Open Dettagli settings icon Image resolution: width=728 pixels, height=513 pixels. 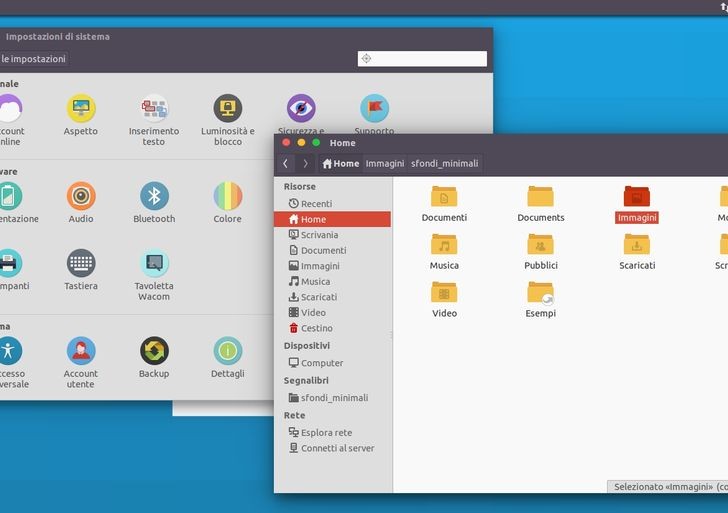click(x=228, y=351)
